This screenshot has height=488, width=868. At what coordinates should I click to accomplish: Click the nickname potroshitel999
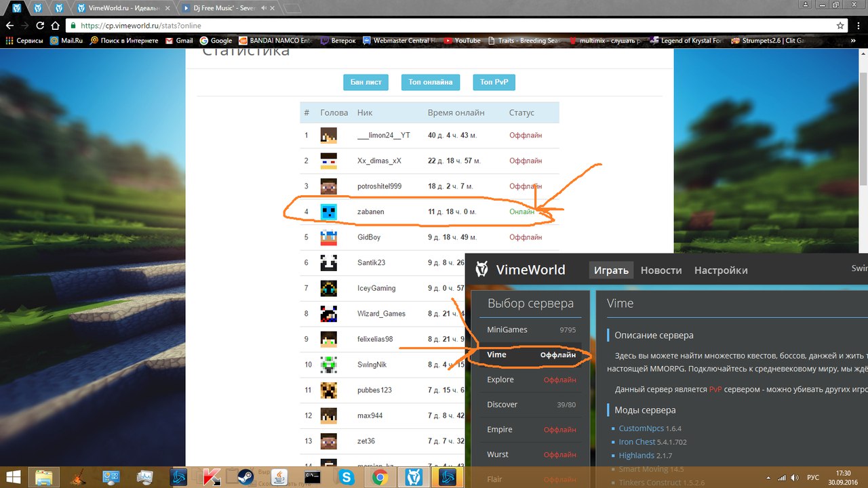click(x=379, y=186)
